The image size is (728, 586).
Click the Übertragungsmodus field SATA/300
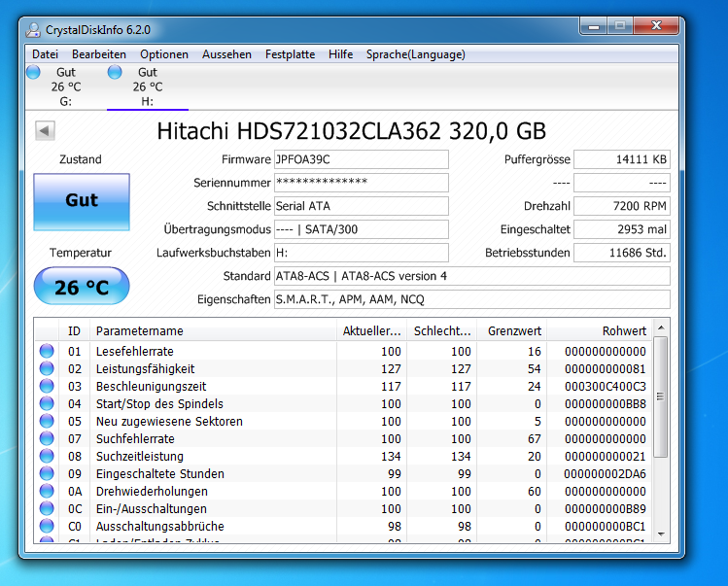(362, 229)
